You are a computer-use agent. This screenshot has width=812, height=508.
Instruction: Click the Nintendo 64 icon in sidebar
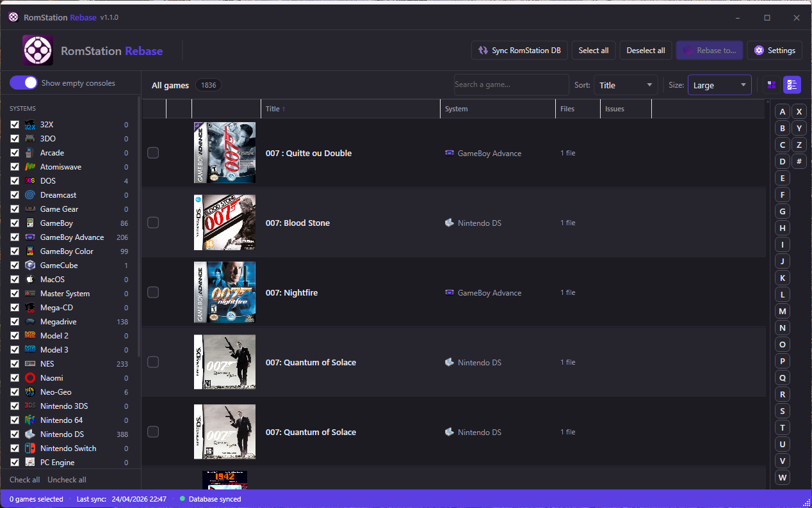point(30,420)
